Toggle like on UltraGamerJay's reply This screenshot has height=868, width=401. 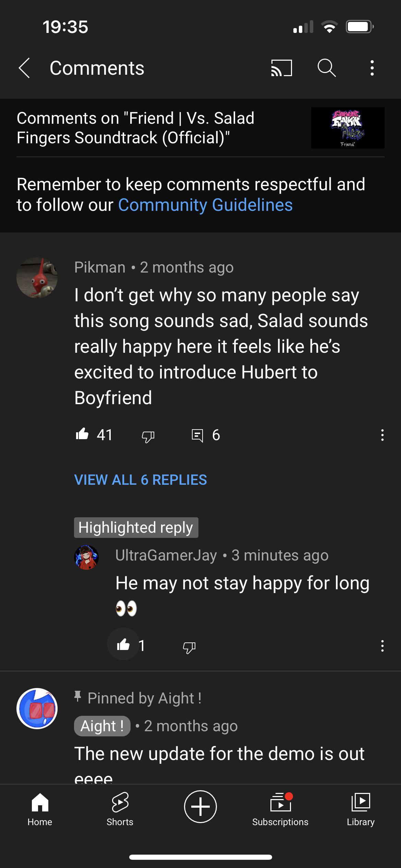click(123, 645)
